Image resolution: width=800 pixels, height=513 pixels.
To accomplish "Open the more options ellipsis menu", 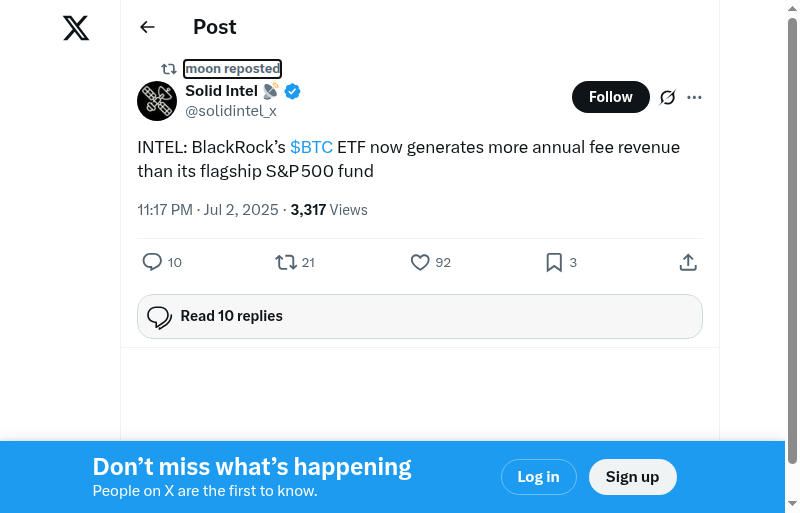I will 695,97.
